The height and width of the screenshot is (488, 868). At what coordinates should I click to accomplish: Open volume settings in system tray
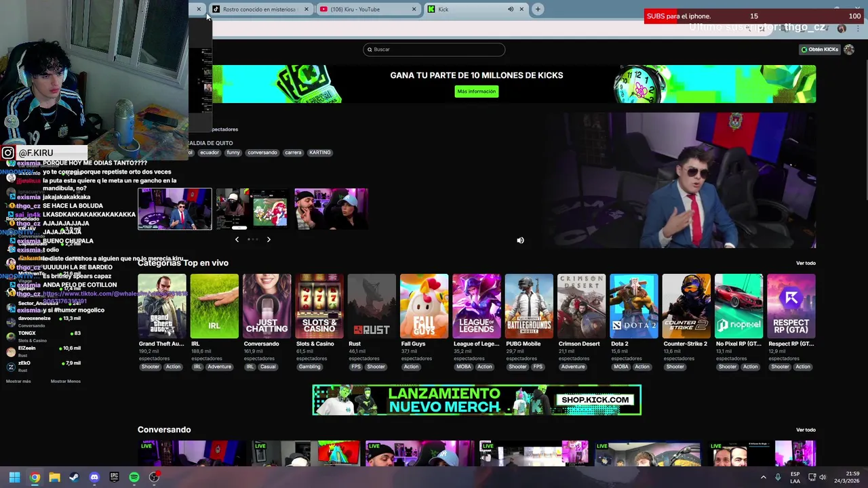coord(823,477)
